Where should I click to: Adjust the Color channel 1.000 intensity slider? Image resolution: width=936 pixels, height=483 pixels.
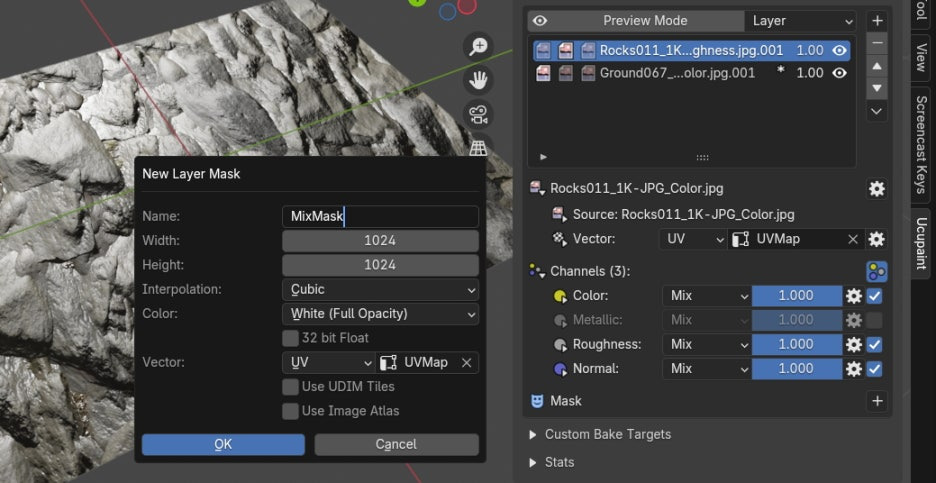[x=797, y=296]
